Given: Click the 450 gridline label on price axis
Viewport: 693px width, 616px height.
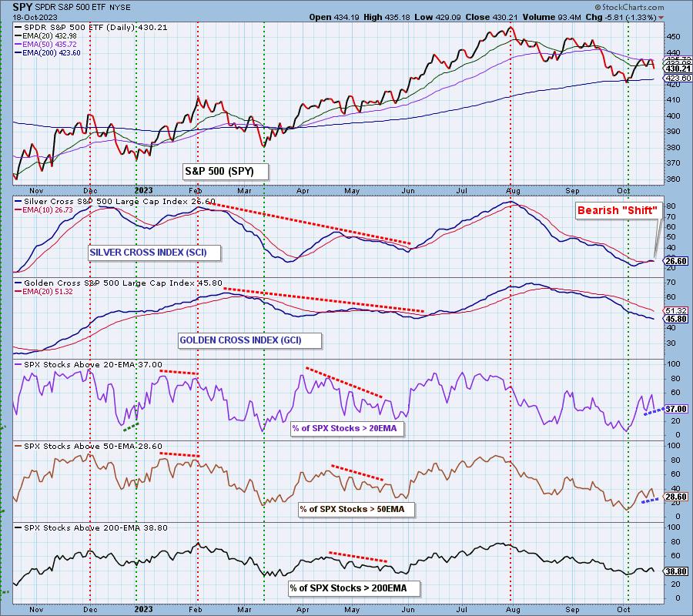Looking at the screenshot, I should tap(674, 37).
